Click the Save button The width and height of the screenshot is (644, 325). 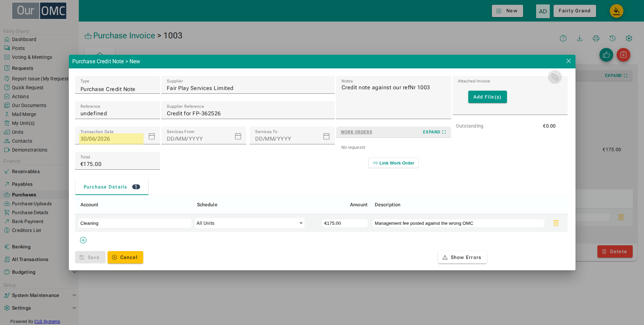point(90,257)
